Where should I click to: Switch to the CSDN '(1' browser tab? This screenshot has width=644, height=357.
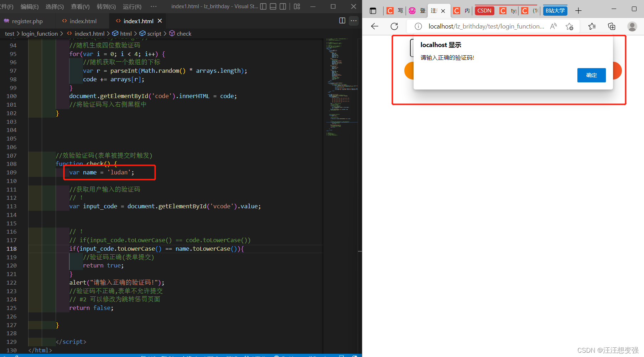pyautogui.click(x=530, y=11)
